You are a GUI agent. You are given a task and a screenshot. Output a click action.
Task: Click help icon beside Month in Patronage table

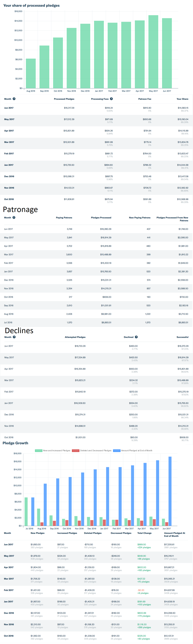pos(14,218)
